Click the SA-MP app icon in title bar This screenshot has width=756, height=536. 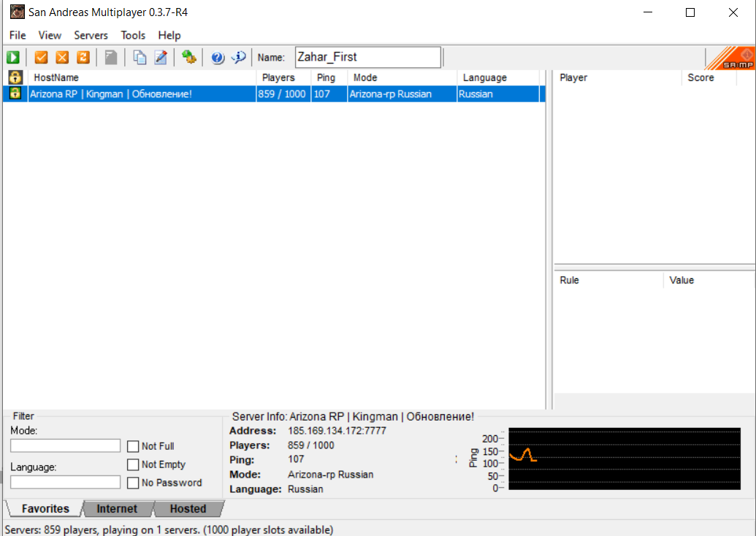(x=18, y=12)
